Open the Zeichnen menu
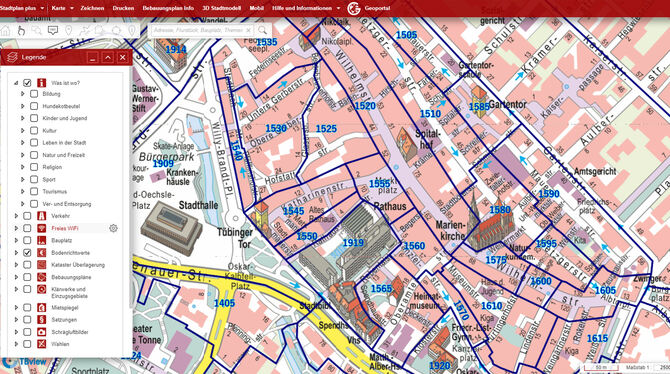Viewport: 670px width, 374px height. (92, 8)
